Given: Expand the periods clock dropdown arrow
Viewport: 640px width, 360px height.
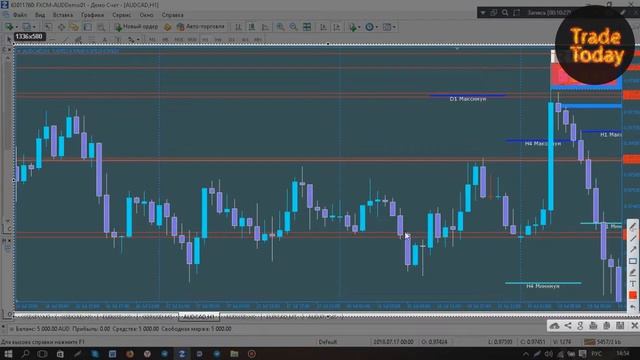Looking at the screenshot, I should tap(376, 27).
